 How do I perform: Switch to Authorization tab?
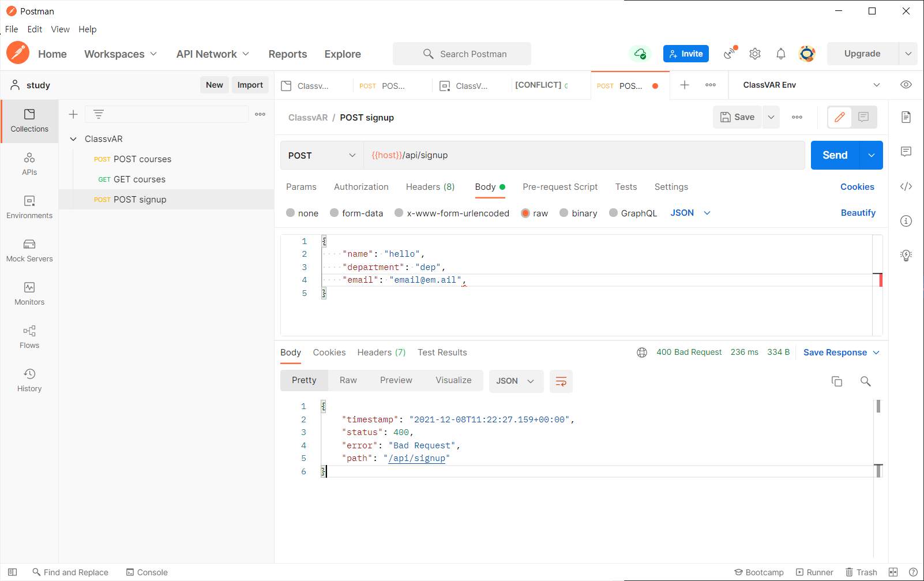361,187
